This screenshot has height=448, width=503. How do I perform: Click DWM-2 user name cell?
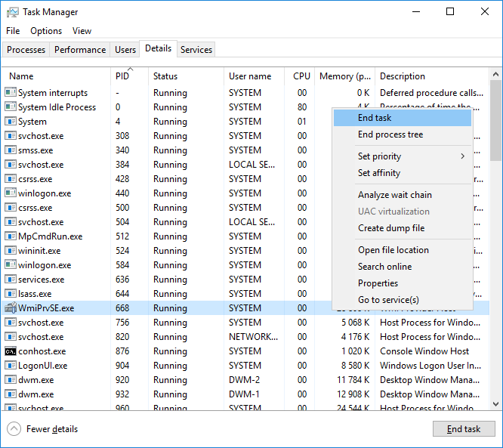coord(244,380)
